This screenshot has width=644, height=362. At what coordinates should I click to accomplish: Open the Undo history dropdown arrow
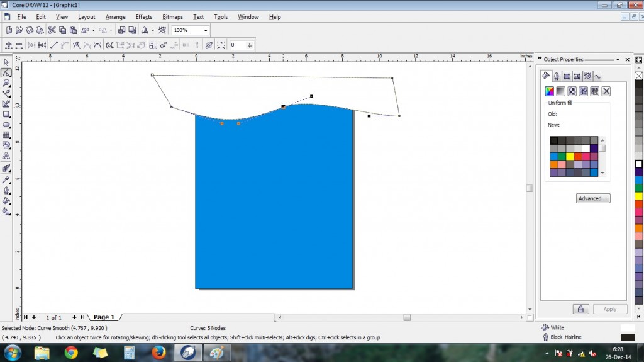tap(94, 30)
